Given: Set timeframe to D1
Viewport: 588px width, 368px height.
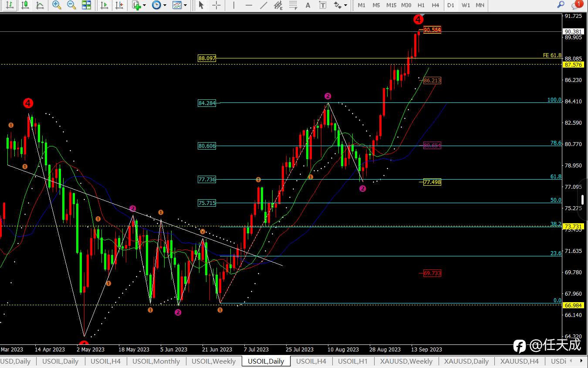Looking at the screenshot, I should (x=451, y=5).
